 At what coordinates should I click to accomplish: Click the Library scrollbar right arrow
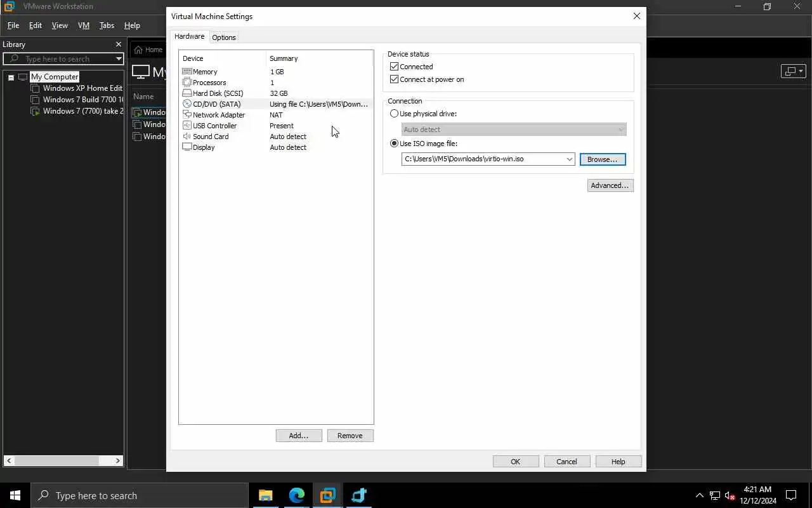(x=118, y=460)
